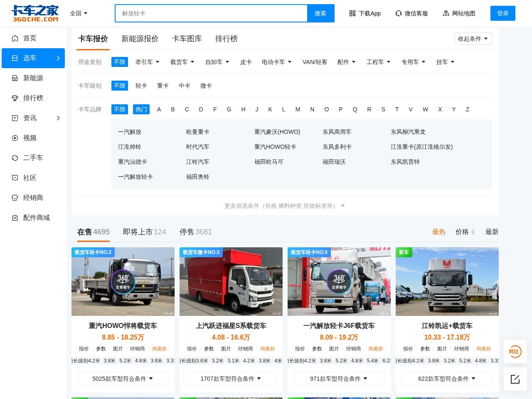Click the 二手车 sidebar icon
532x399 pixels.
point(15,158)
